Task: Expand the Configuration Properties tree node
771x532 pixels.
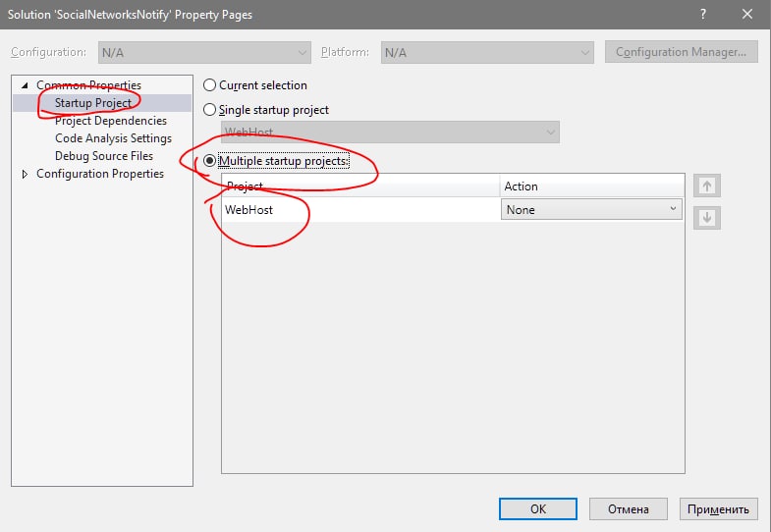Action: [x=25, y=174]
